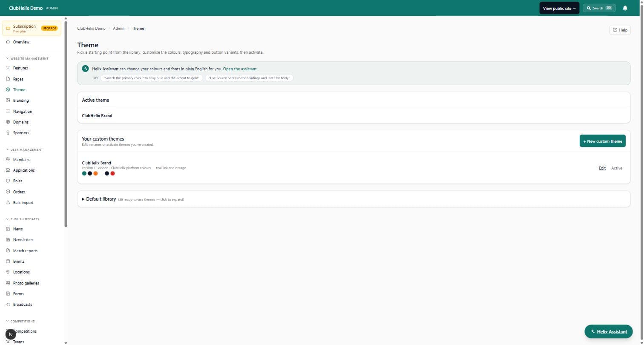Expand the Default library disclosure triangle
Image resolution: width=644 pixels, height=345 pixels.
tap(83, 199)
